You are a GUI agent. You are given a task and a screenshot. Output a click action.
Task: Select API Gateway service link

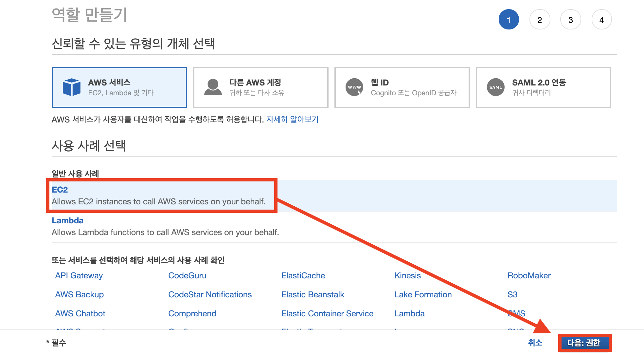point(79,276)
